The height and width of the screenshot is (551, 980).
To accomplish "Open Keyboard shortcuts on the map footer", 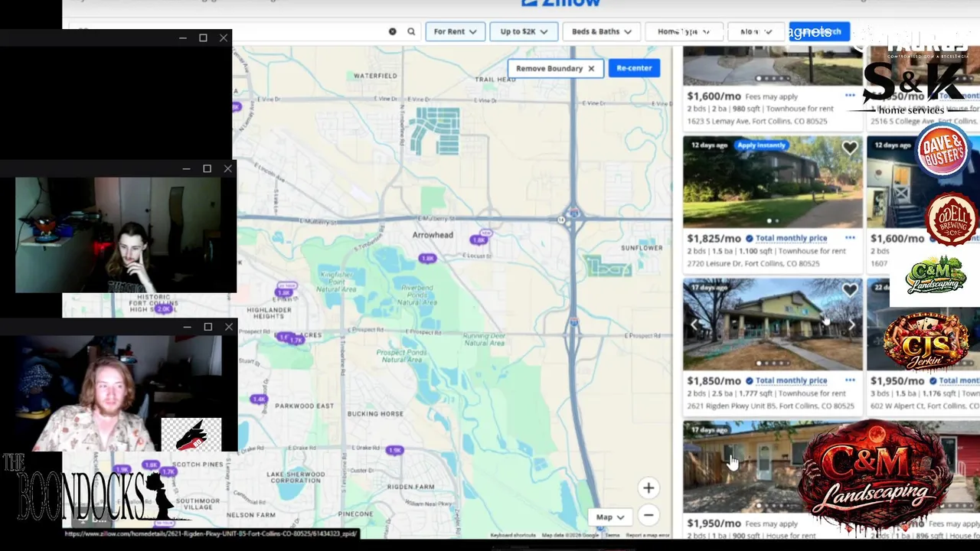I will point(513,535).
